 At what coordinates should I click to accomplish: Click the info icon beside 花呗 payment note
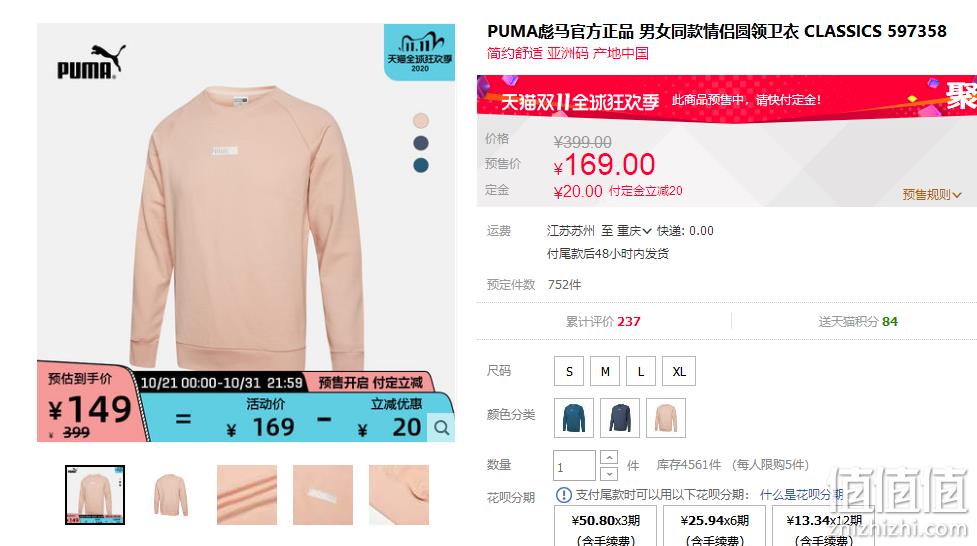563,495
